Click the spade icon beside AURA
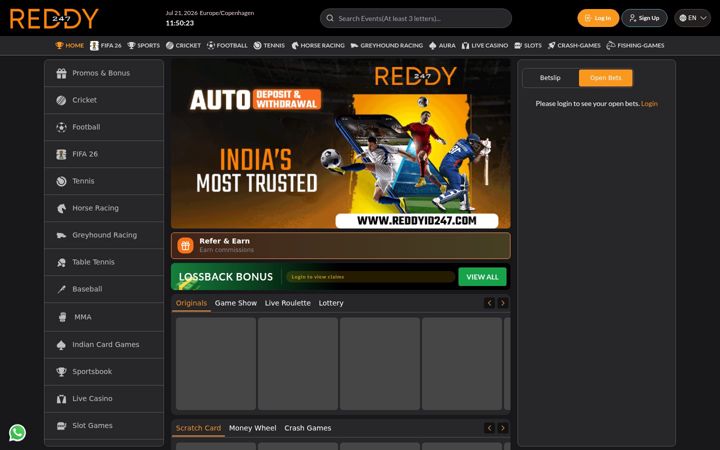Image resolution: width=720 pixels, height=450 pixels. pos(433,45)
